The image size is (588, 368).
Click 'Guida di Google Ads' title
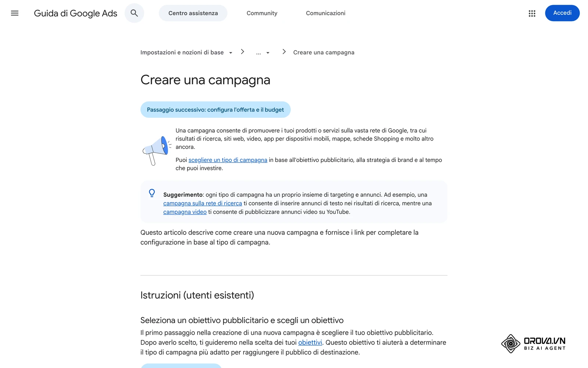click(75, 13)
